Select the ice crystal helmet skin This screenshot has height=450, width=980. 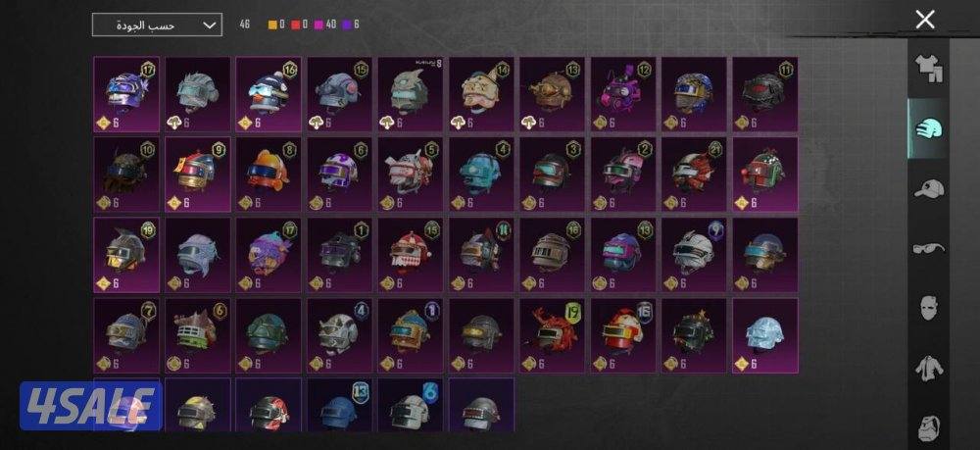765,335
